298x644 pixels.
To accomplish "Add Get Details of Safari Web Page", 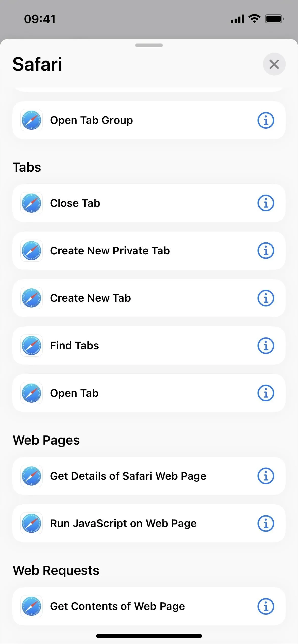I will point(149,476).
